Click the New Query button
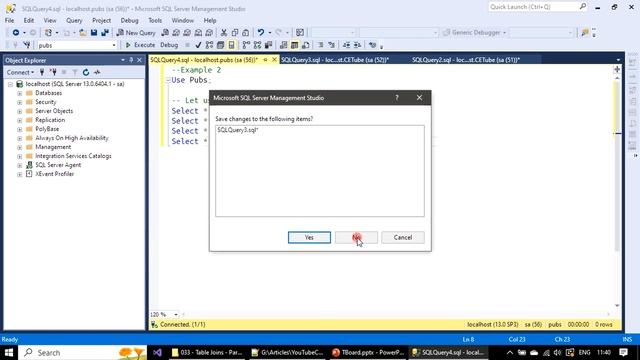The image size is (640, 360). [136, 33]
